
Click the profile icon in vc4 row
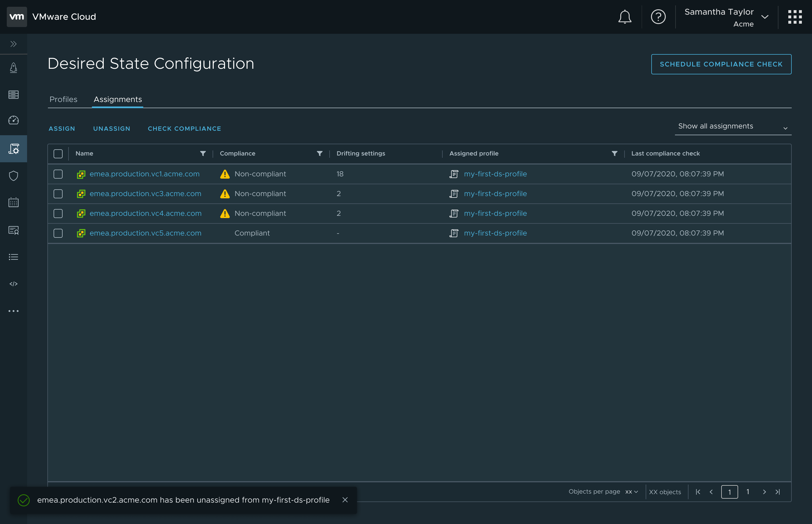point(454,213)
